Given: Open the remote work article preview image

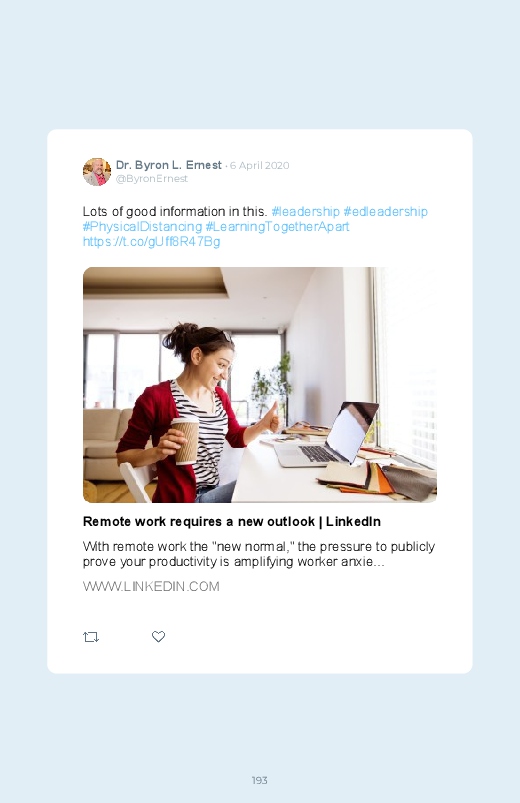Looking at the screenshot, I should [x=260, y=385].
